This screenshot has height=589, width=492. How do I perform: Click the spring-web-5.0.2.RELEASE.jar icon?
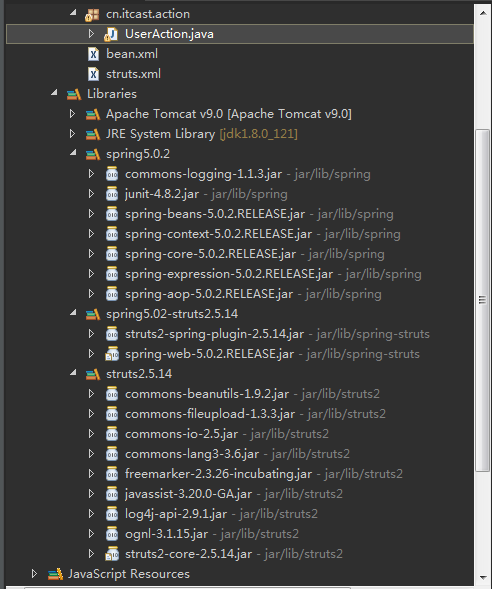pyautogui.click(x=112, y=354)
